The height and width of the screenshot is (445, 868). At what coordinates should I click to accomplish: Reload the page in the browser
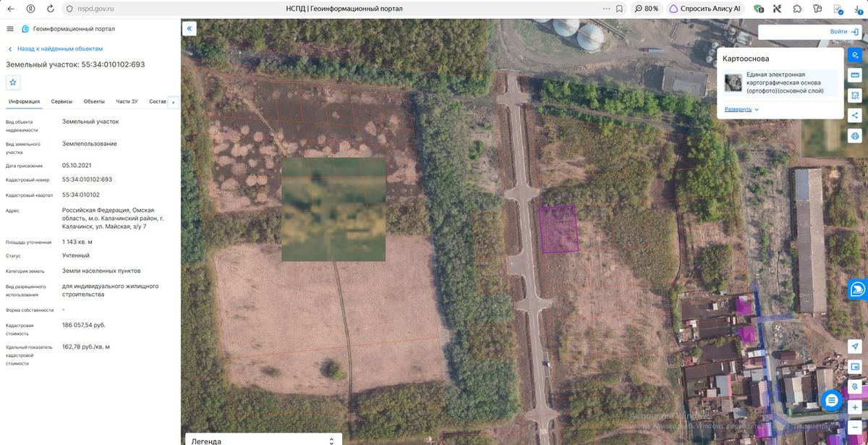(50, 9)
